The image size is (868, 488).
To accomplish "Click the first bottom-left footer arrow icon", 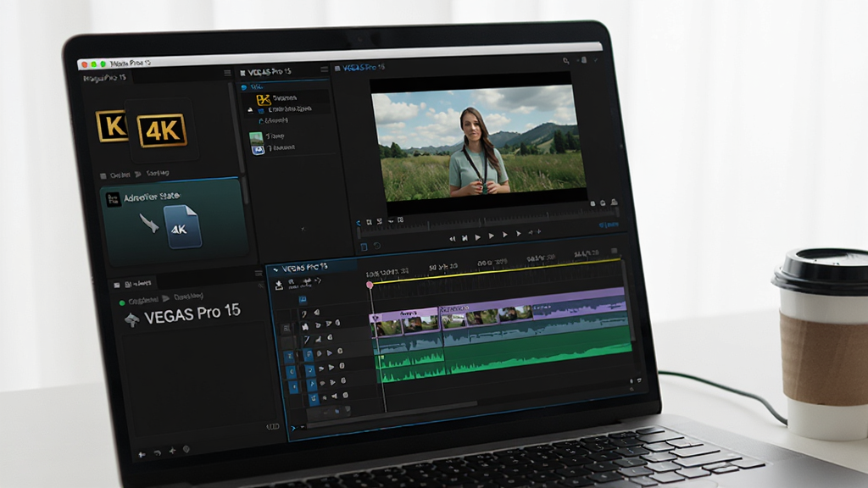I will (x=142, y=455).
